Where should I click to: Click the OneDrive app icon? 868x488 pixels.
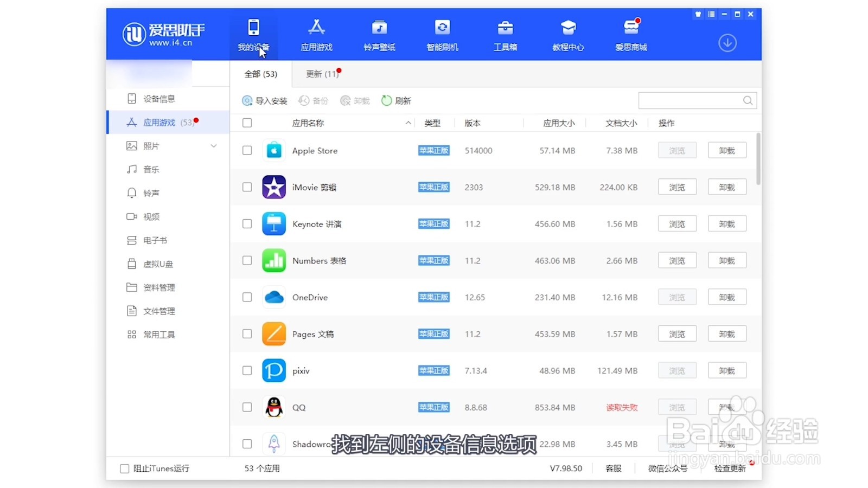274,297
